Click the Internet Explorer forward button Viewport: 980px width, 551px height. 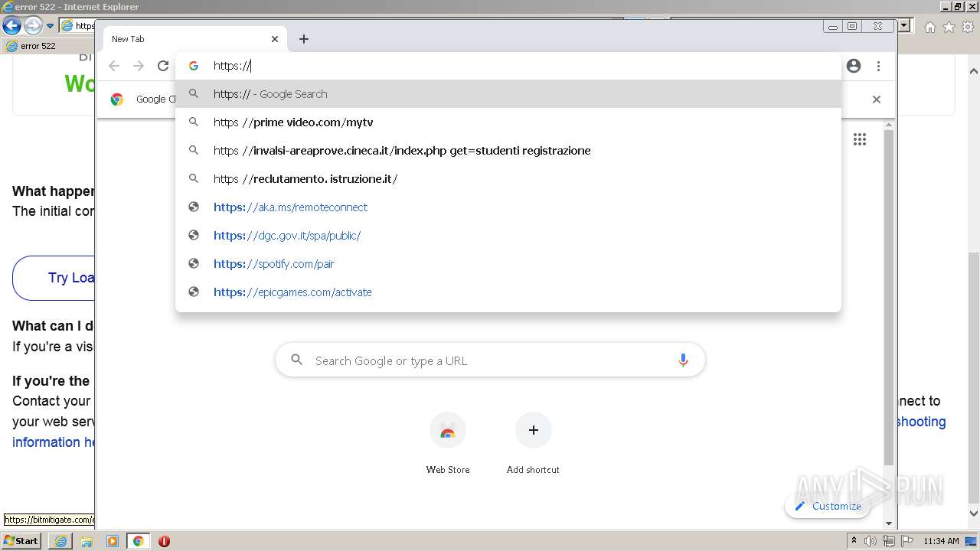(33, 26)
